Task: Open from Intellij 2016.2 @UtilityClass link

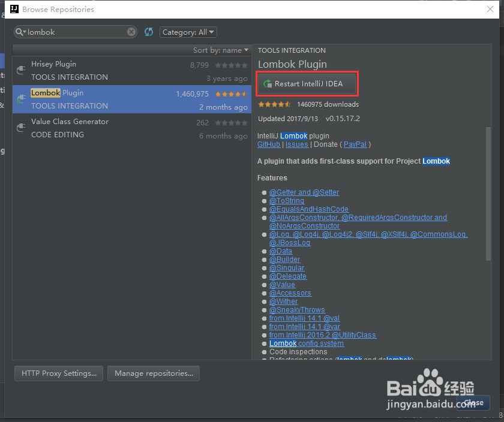Action: pyautogui.click(x=323, y=335)
